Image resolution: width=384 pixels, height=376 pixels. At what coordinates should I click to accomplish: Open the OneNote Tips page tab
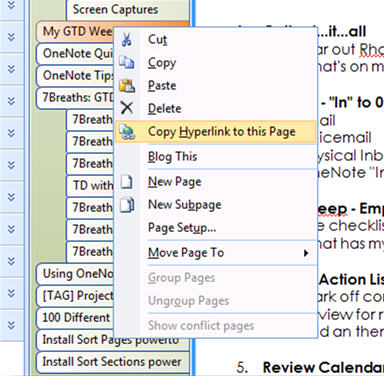pyautogui.click(x=75, y=75)
